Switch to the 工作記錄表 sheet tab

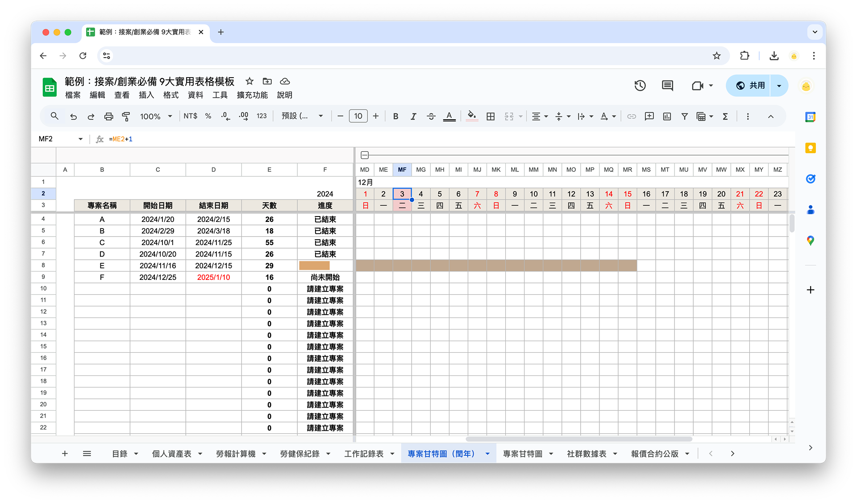363,454
